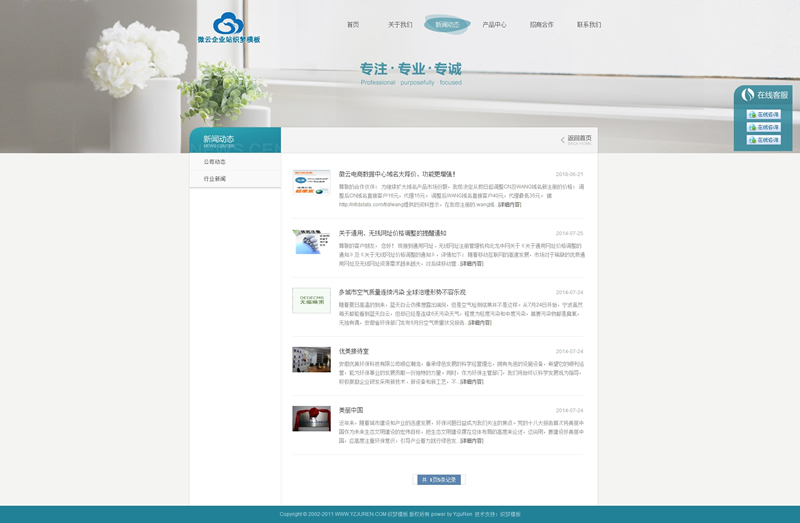The image size is (800, 523).
Task: Open the 美丽中国 article title
Action: click(351, 410)
